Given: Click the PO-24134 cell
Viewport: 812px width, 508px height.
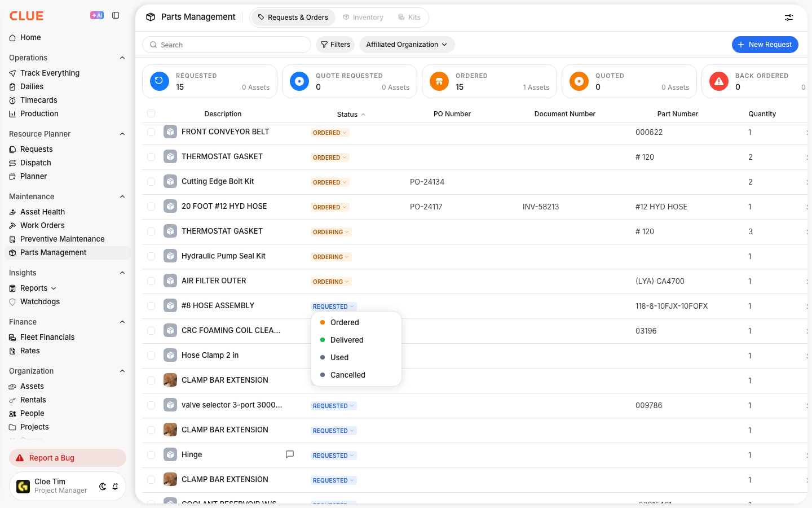Looking at the screenshot, I should coord(427,182).
